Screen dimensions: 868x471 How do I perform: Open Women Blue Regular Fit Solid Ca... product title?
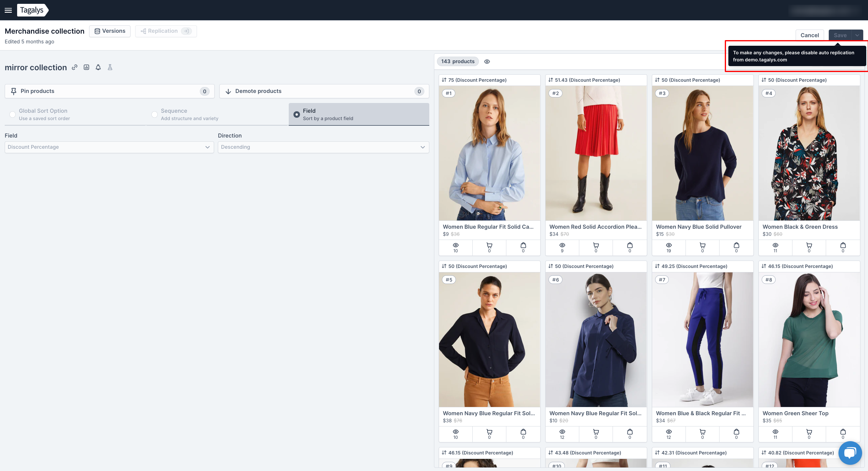[x=488, y=227]
